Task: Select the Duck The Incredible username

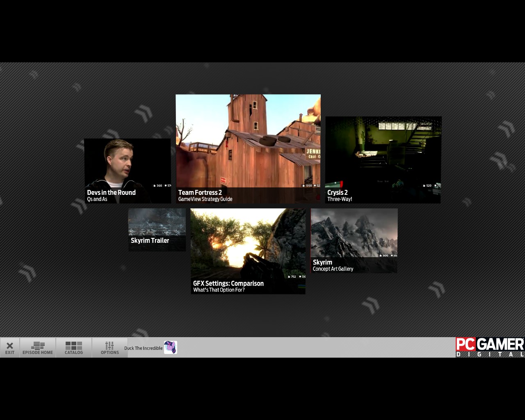Action: [143, 348]
